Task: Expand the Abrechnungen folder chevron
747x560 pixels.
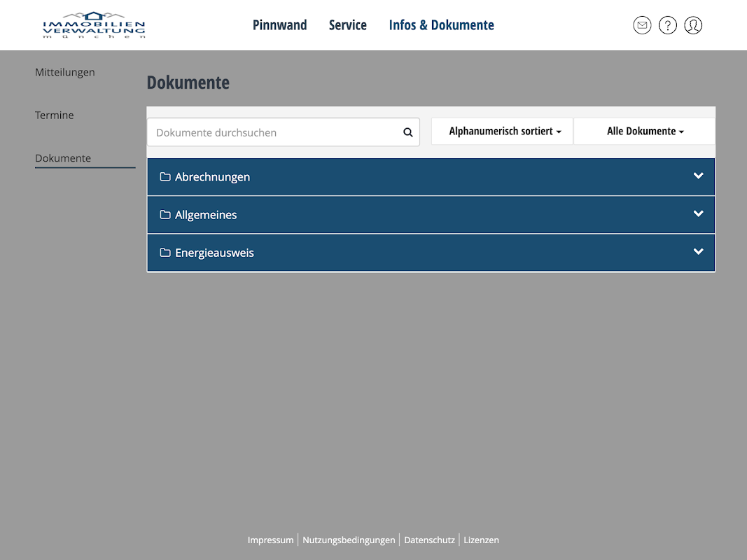Action: [x=698, y=176]
